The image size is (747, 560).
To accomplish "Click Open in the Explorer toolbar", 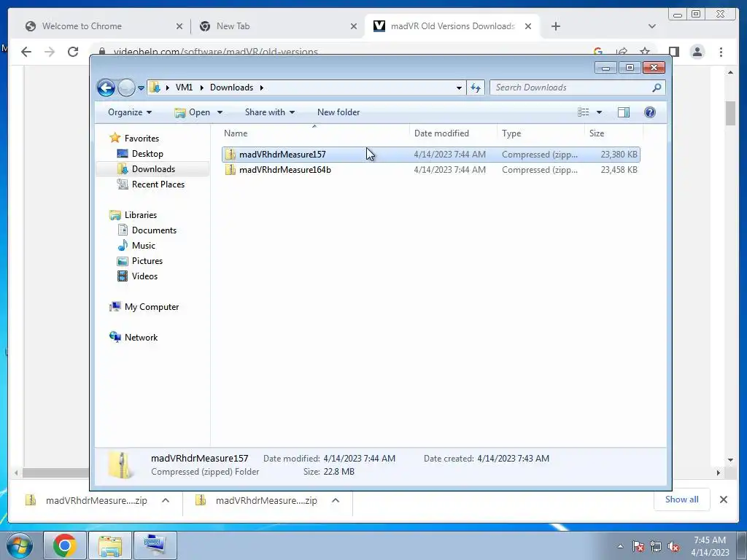I will (193, 112).
